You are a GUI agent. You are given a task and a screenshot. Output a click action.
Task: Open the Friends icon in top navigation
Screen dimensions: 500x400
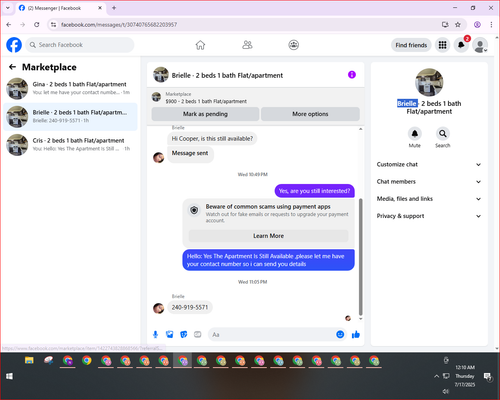(x=247, y=45)
